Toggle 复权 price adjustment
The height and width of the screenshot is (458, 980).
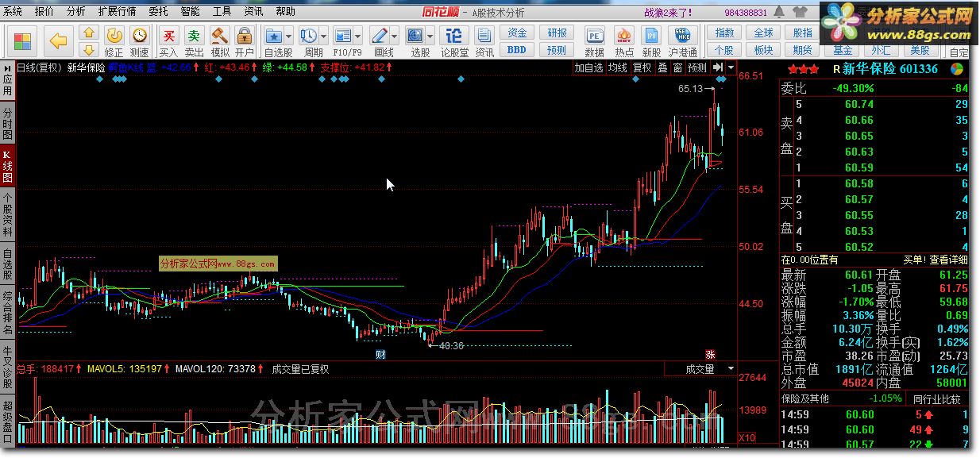pyautogui.click(x=642, y=68)
